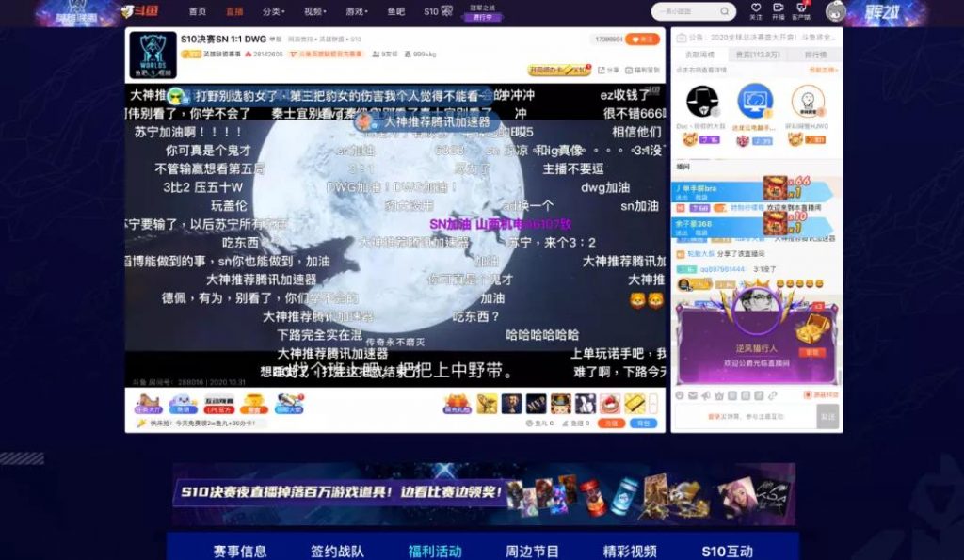Select the trophy cup gift icon
This screenshot has height=560, width=964.
[x=511, y=404]
